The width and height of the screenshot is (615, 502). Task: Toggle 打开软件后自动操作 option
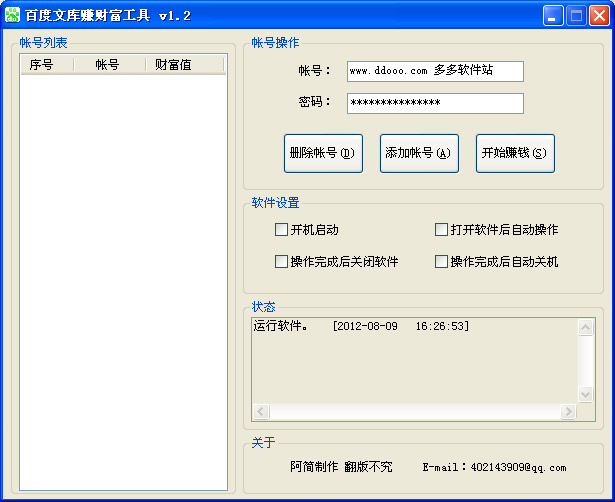tap(441, 230)
